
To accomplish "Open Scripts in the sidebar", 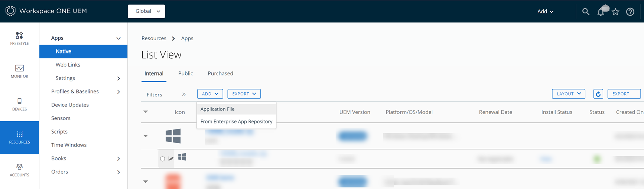I will 59,132.
